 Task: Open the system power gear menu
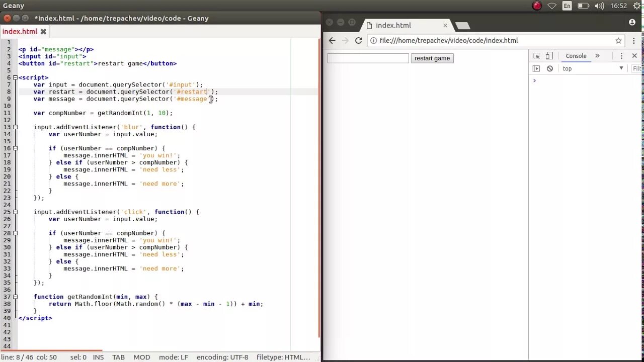pos(637,6)
